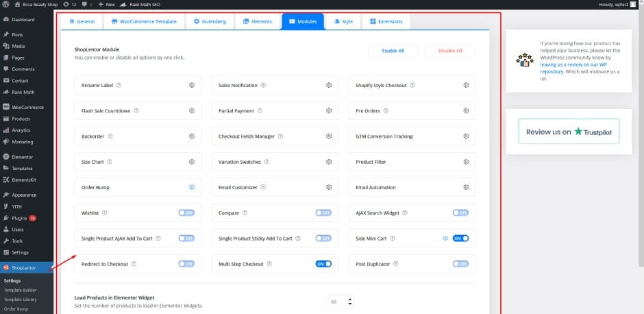Open WooCommerce in the sidebar
Viewport: 644px width, 314px height.
pyautogui.click(x=27, y=107)
